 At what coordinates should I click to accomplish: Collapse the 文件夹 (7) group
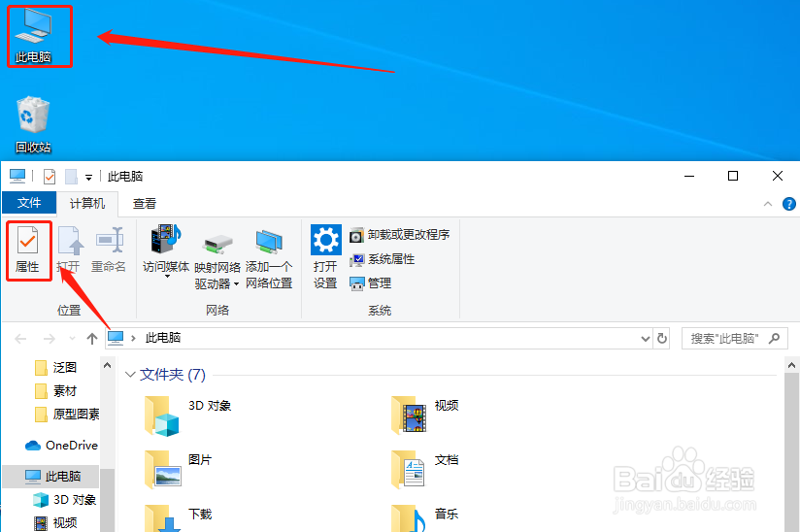click(x=130, y=375)
